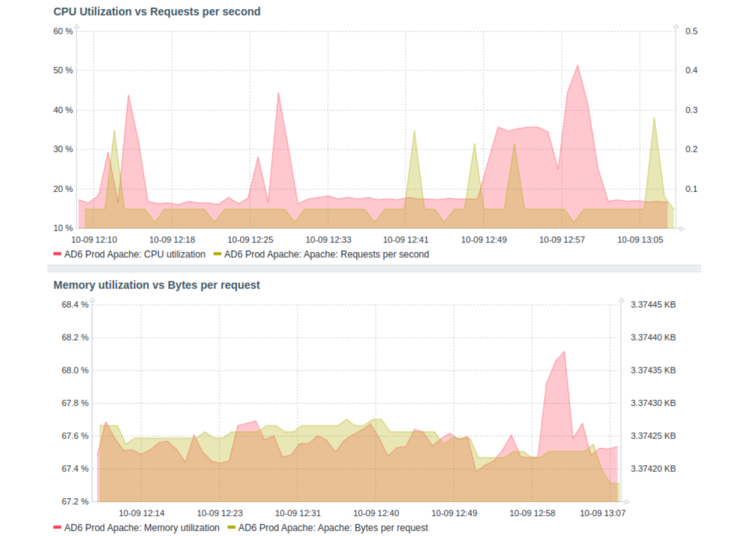Select 'AD6 Prod Apache: Apache: Requests per second' legend
This screenshot has width=756, height=536.
pos(327,254)
